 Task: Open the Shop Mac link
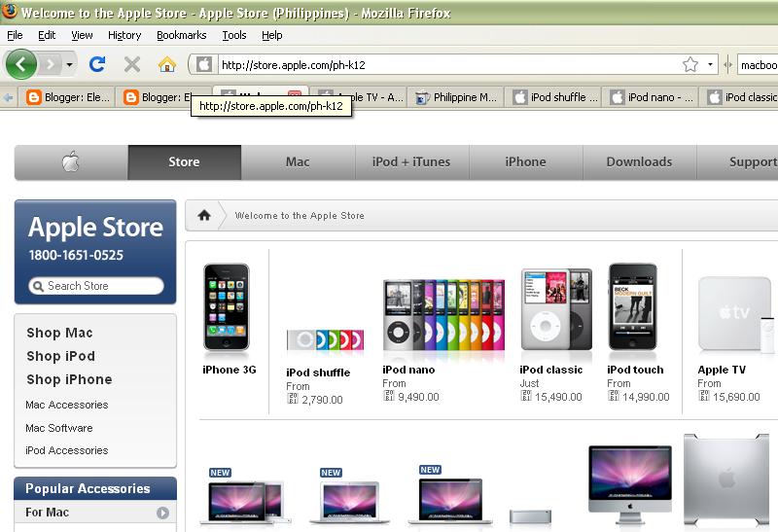(59, 333)
